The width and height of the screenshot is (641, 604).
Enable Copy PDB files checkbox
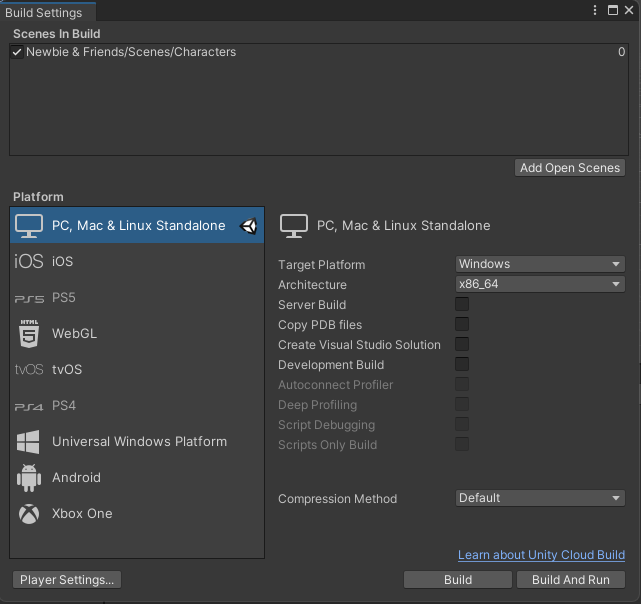point(462,324)
